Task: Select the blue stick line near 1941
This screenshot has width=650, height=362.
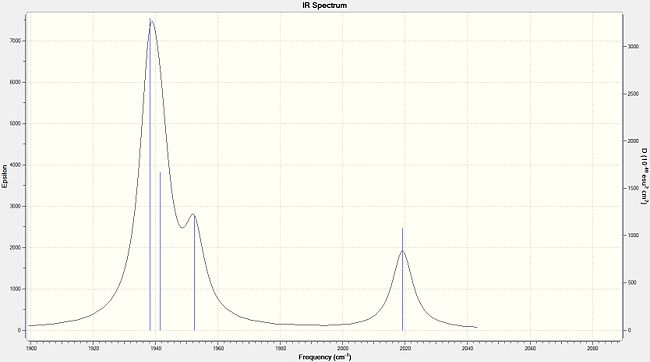Action: pos(160,251)
